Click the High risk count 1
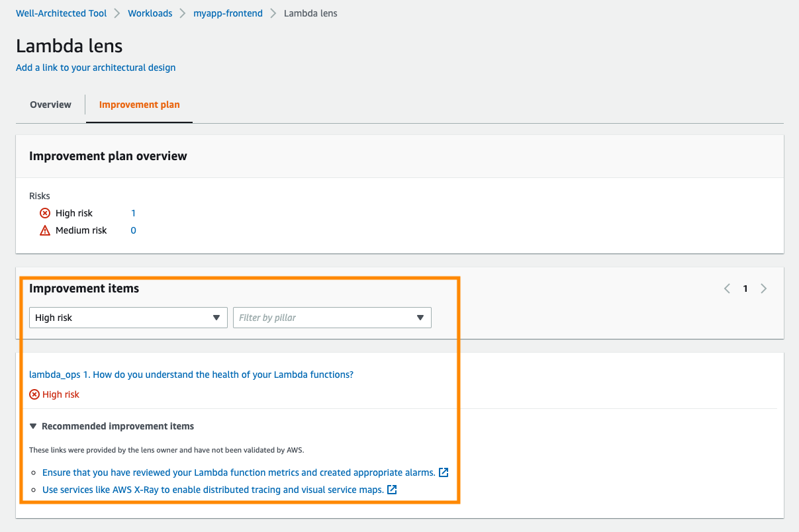This screenshot has width=799, height=532. pos(133,213)
